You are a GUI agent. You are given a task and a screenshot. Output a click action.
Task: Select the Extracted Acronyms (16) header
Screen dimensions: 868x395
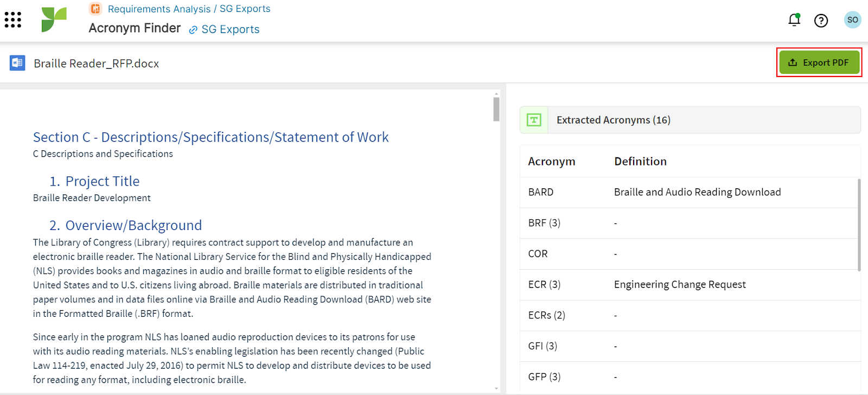click(690, 120)
